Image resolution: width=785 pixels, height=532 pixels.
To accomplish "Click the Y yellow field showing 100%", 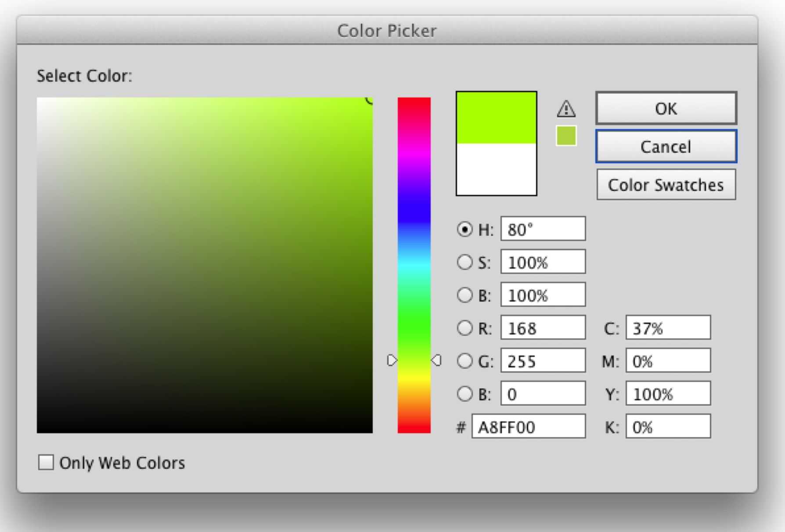I will coord(668,393).
